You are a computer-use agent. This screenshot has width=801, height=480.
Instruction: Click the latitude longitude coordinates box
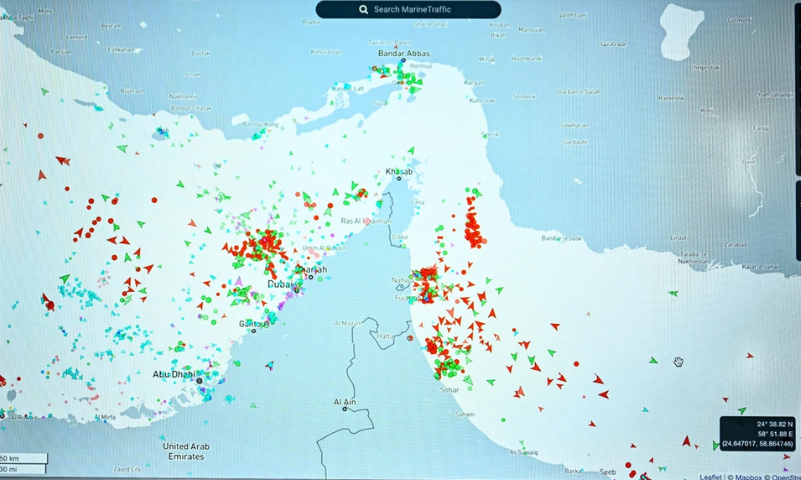coord(758,434)
